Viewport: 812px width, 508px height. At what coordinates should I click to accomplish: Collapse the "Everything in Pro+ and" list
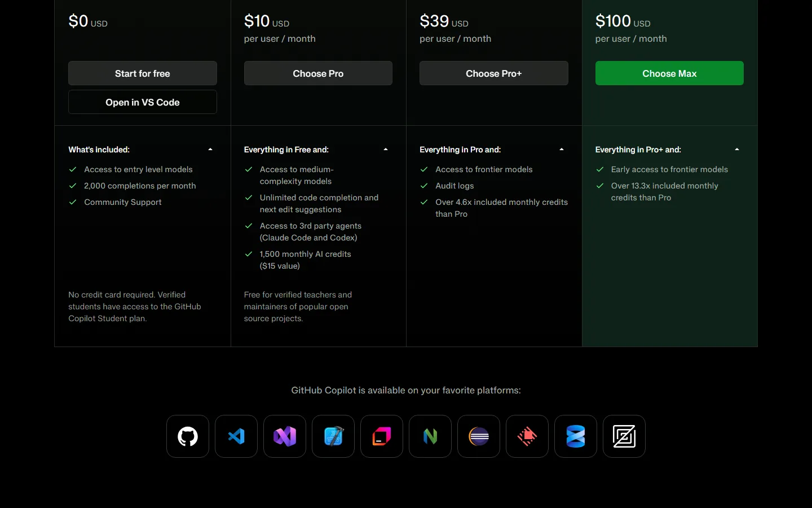coord(737,150)
